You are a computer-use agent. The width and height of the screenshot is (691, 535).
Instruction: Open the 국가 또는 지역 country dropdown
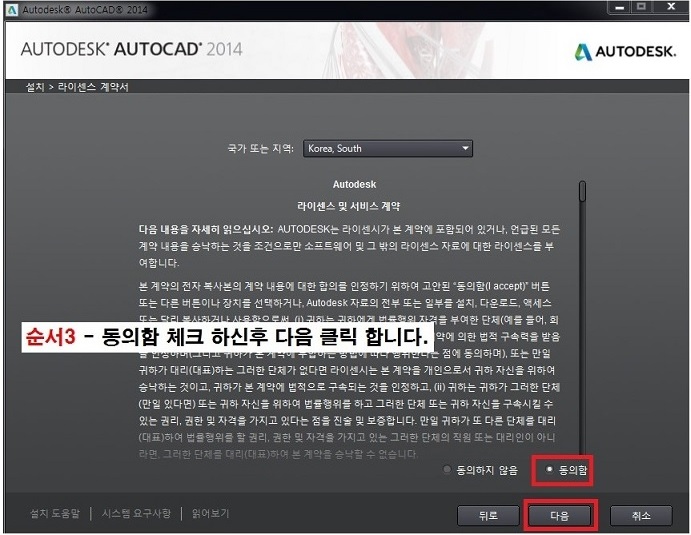coord(388,149)
